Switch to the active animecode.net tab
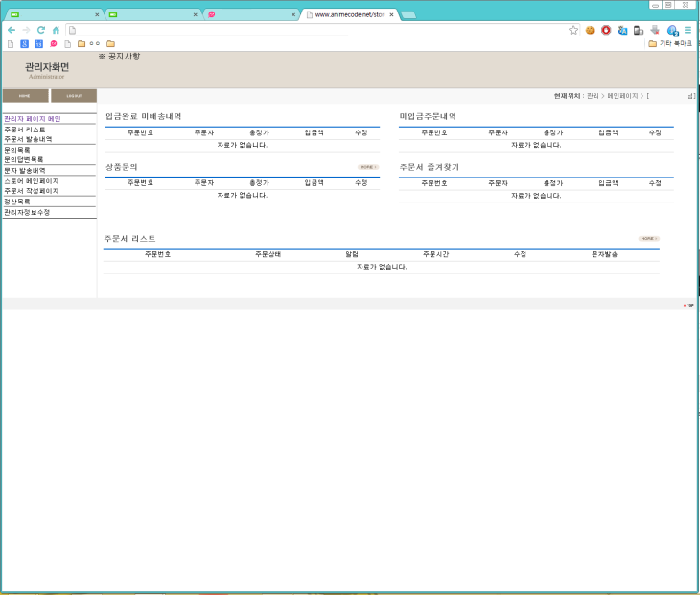 (347, 14)
